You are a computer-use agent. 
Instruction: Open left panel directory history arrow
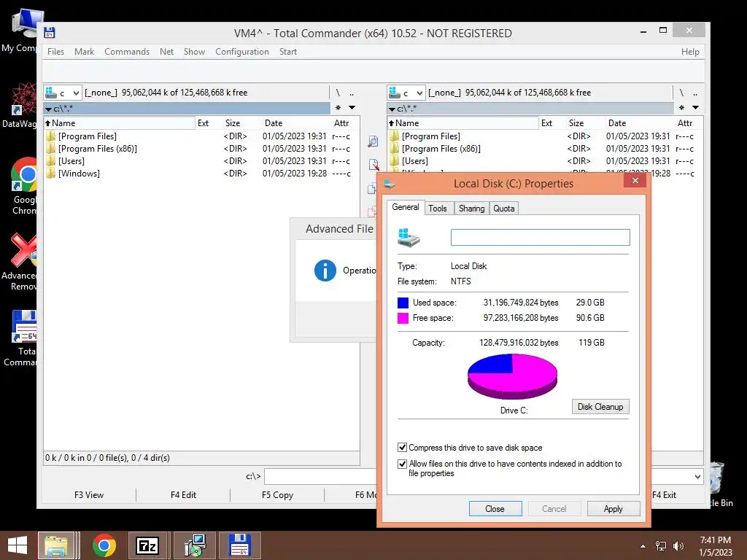[x=352, y=108]
